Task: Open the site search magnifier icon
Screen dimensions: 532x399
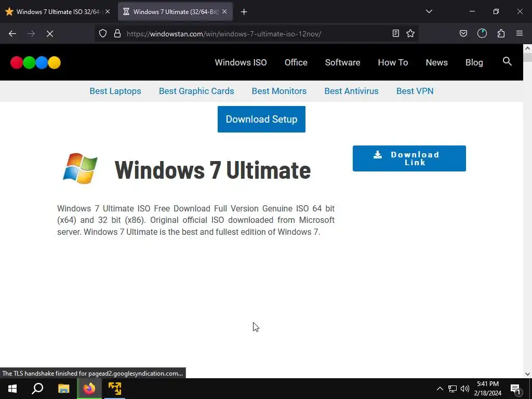Action: click(x=507, y=61)
